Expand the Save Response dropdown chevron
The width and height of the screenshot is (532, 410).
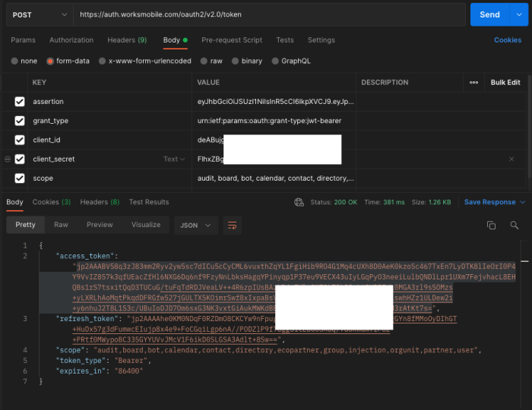523,202
